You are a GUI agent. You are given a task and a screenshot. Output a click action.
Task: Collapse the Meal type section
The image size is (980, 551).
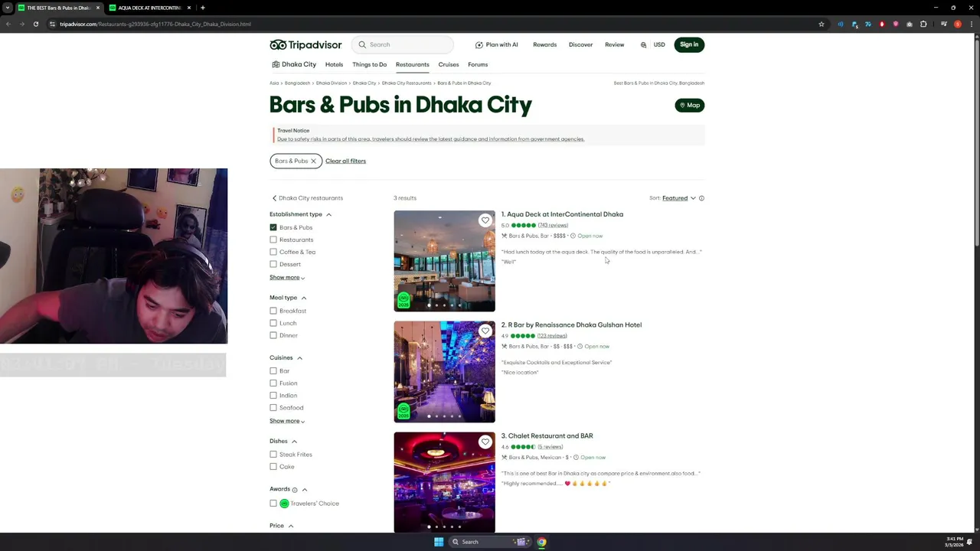304,298
